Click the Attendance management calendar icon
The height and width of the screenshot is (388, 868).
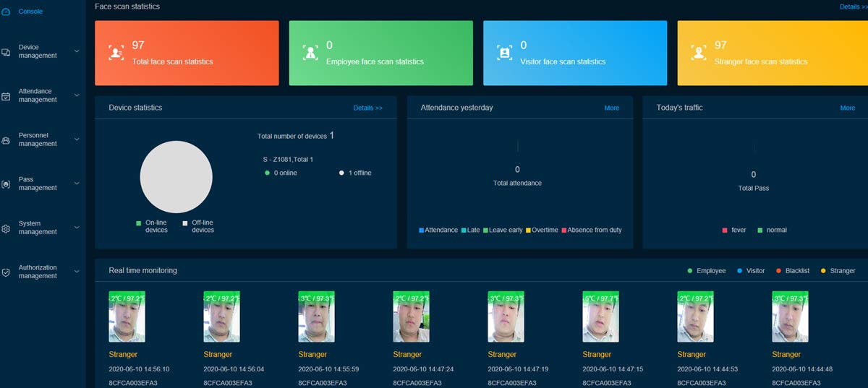[6, 96]
